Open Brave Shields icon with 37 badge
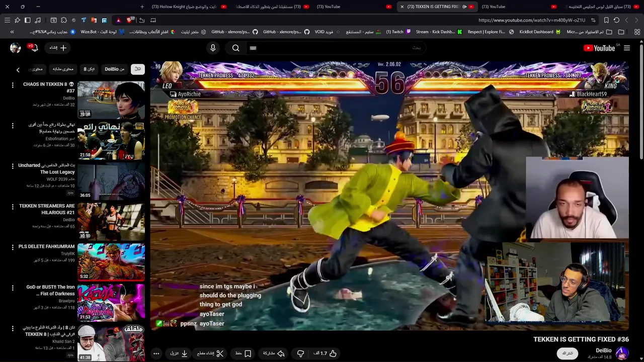The height and width of the screenshot is (362, 644). point(130,20)
